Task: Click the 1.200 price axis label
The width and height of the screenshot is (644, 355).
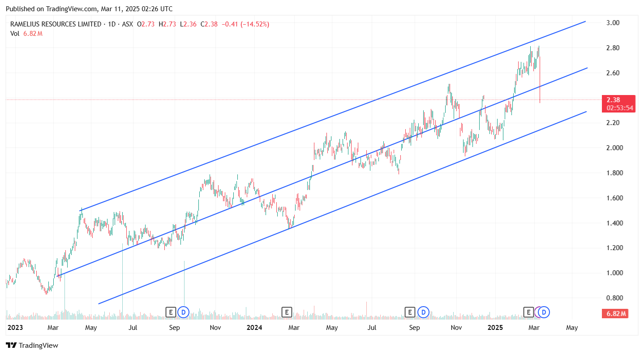Action: coord(614,247)
